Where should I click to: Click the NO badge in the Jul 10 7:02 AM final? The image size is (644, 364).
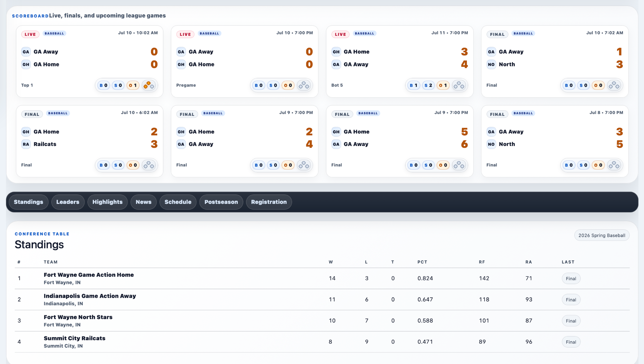click(491, 64)
